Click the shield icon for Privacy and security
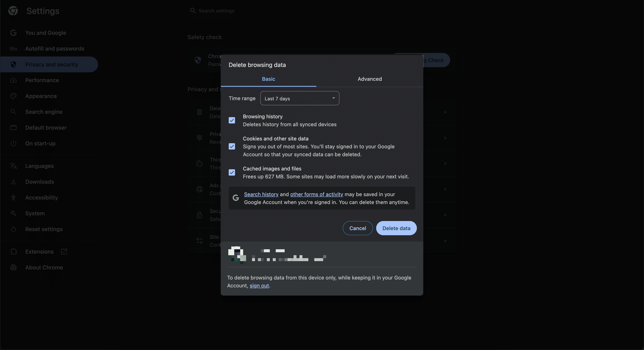644x350 pixels. [x=13, y=64]
